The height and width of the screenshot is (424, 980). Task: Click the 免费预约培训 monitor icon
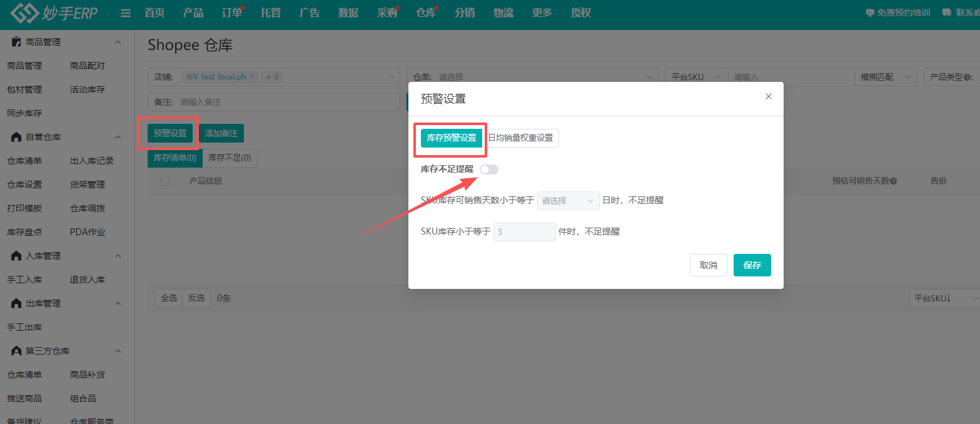(870, 13)
